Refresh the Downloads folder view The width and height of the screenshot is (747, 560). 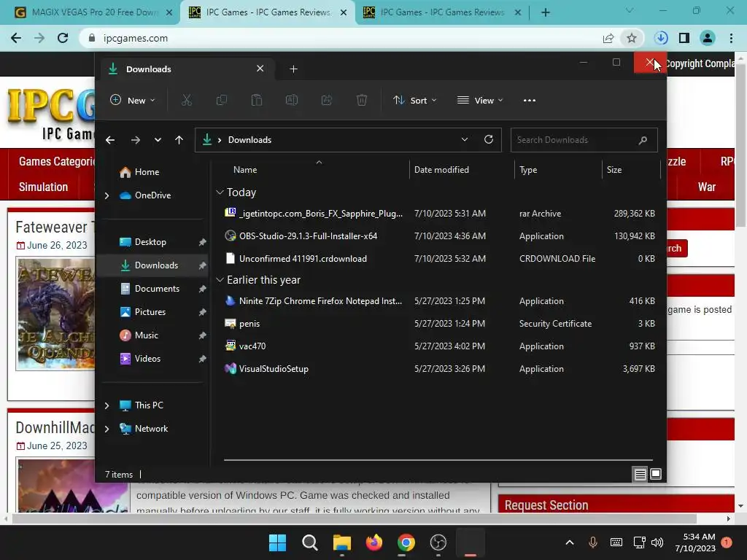[488, 139]
